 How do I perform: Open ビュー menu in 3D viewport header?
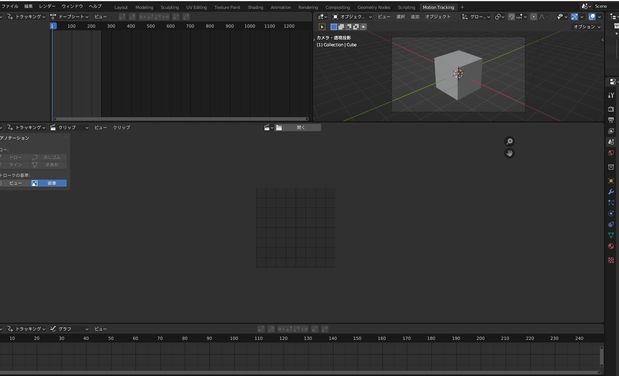click(384, 17)
